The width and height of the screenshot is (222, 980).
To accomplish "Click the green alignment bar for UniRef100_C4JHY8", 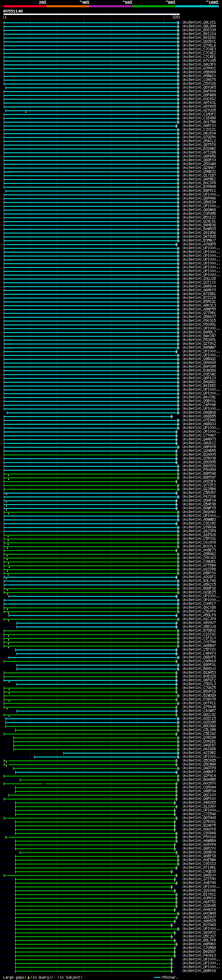I will click(x=92, y=543).
